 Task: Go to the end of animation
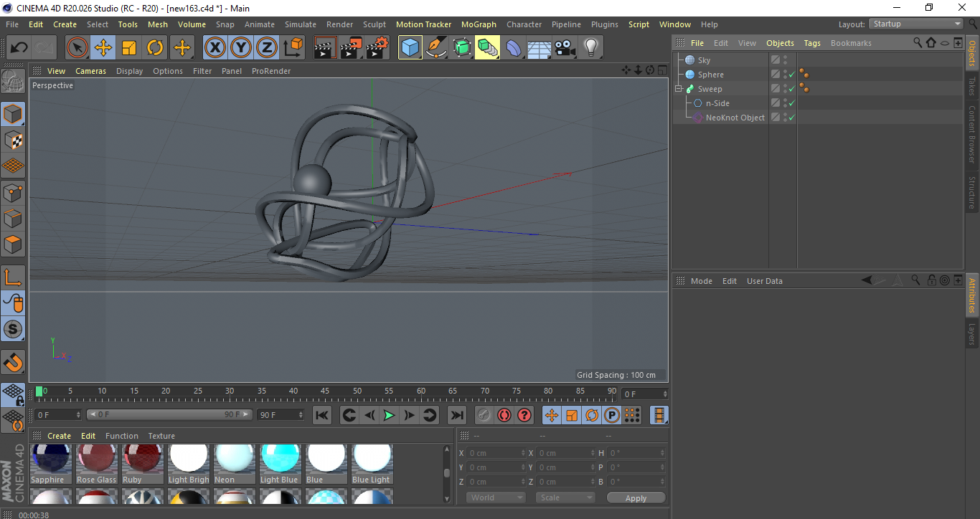click(x=456, y=415)
